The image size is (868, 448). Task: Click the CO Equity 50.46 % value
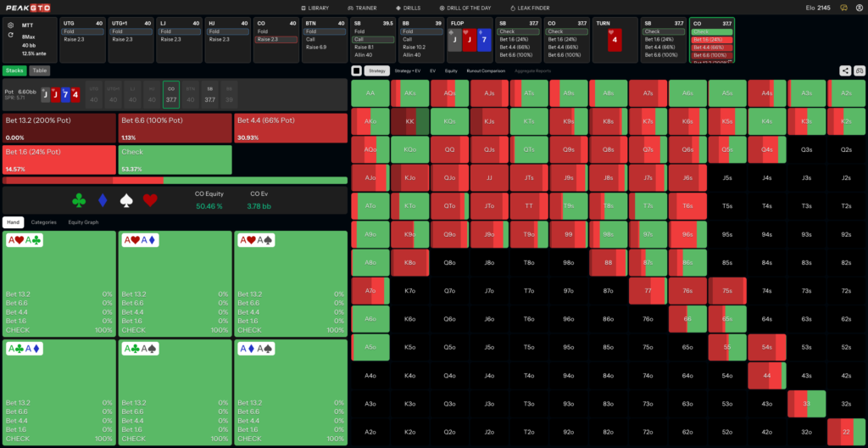[209, 206]
